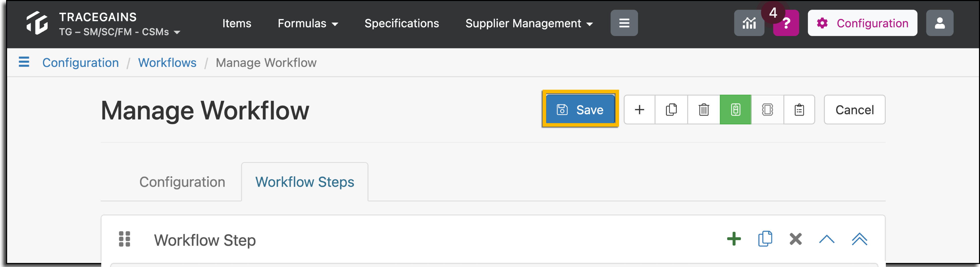The height and width of the screenshot is (267, 980).
Task: Open the TG – SM/SC/FM - CSMs selector
Action: [119, 32]
